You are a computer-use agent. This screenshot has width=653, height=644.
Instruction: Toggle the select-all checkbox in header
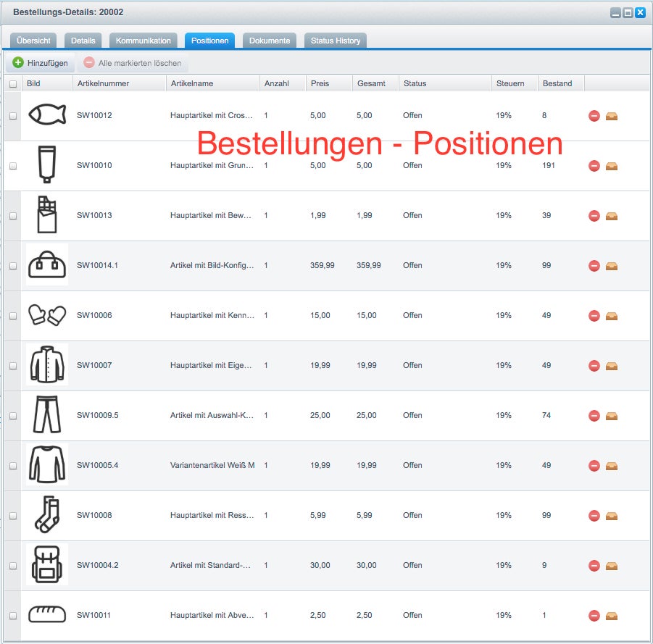pos(13,84)
